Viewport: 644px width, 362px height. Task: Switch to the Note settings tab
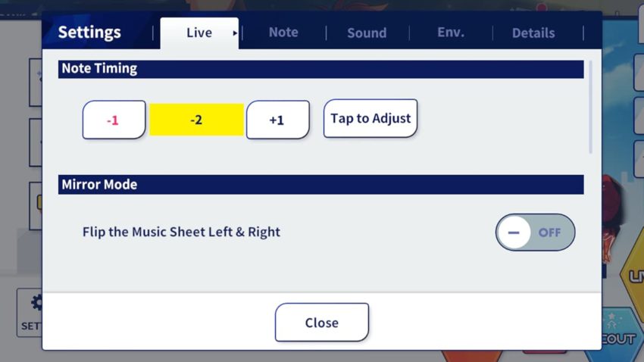click(x=283, y=33)
